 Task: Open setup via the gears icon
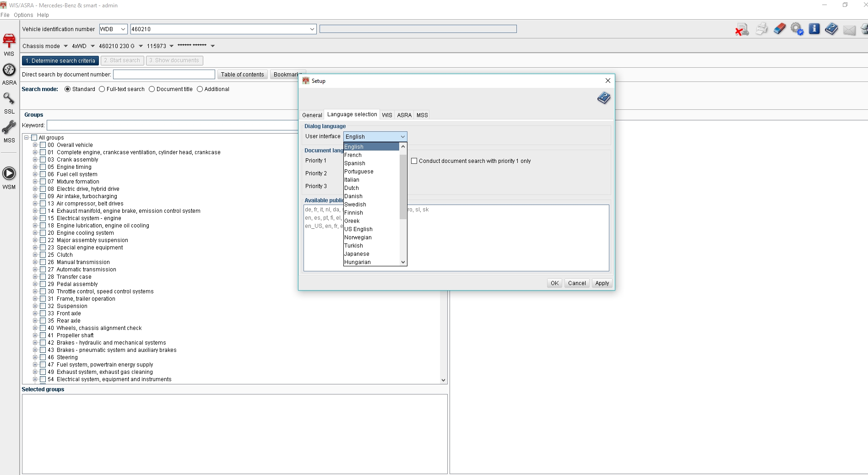click(797, 29)
